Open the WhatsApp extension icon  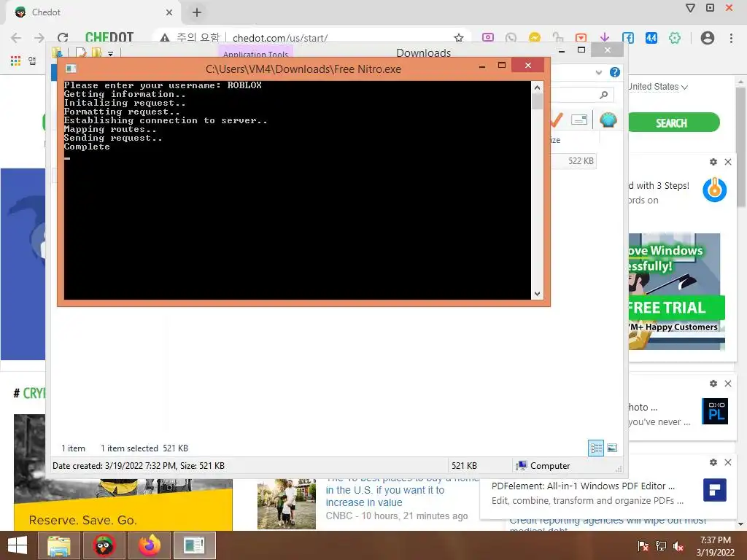click(x=511, y=38)
